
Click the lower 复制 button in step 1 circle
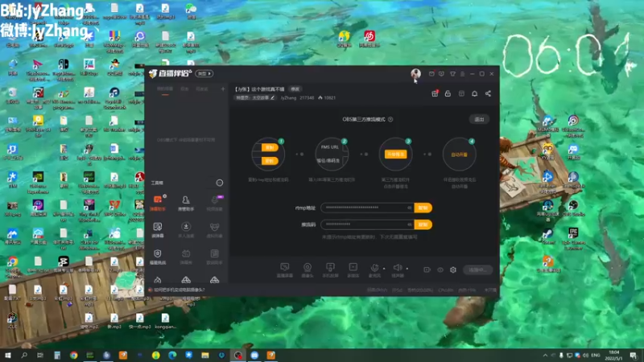270,161
